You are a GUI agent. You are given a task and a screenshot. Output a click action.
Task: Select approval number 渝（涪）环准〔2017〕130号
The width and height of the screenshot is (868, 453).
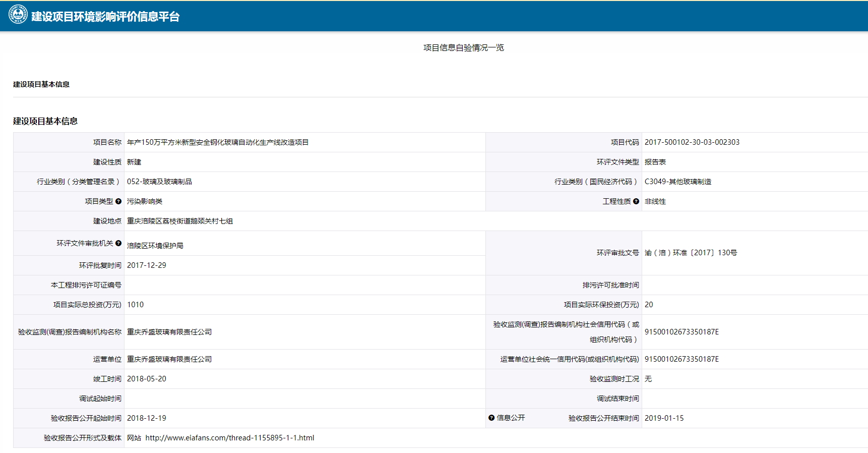pyautogui.click(x=691, y=253)
